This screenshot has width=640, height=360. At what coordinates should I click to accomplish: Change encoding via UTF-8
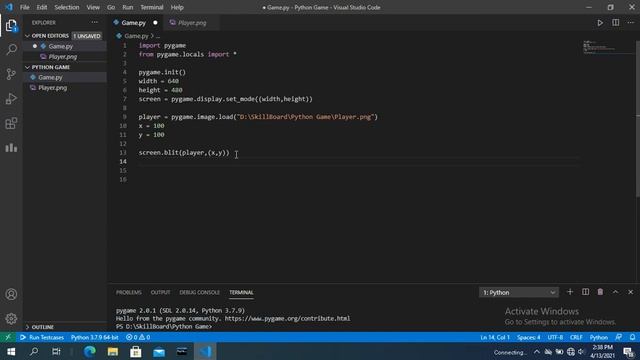coord(555,337)
